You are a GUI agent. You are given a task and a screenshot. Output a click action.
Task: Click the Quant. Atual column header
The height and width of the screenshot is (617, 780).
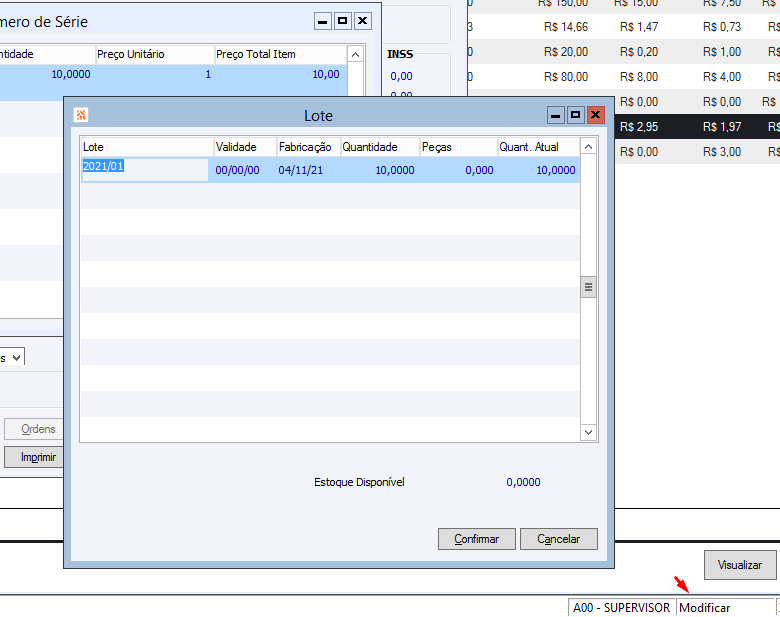point(539,147)
